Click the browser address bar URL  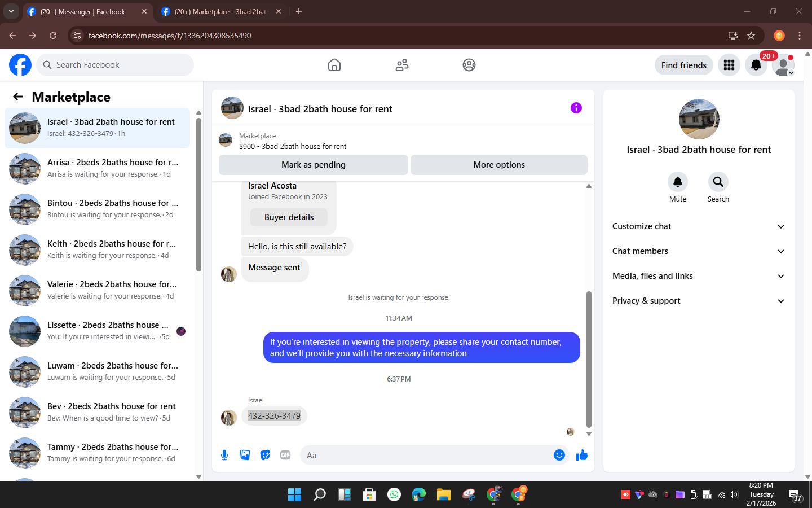(170, 36)
